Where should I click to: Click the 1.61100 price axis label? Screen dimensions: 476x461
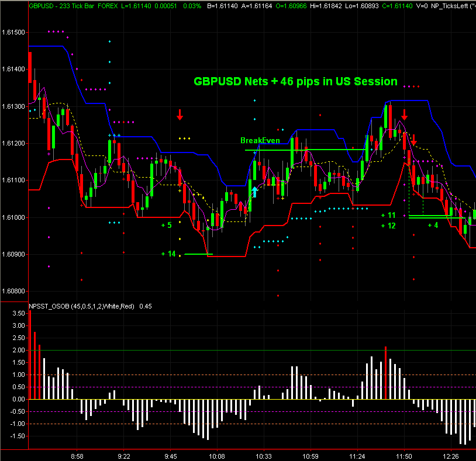click(13, 180)
